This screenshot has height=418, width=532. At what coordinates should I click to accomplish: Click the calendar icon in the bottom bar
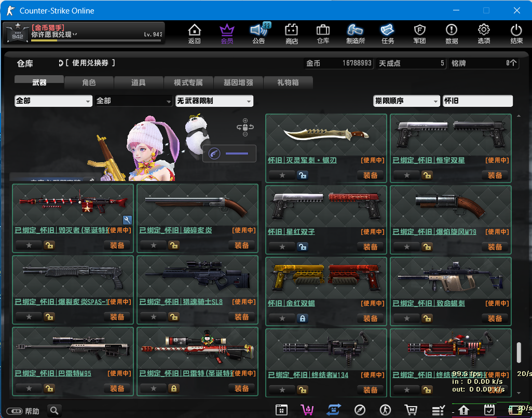tap(281, 410)
